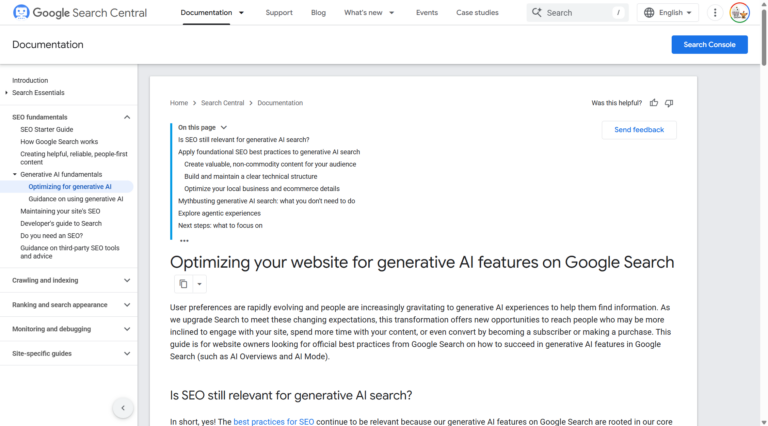Jump to Explore agentic experiences

pos(219,213)
